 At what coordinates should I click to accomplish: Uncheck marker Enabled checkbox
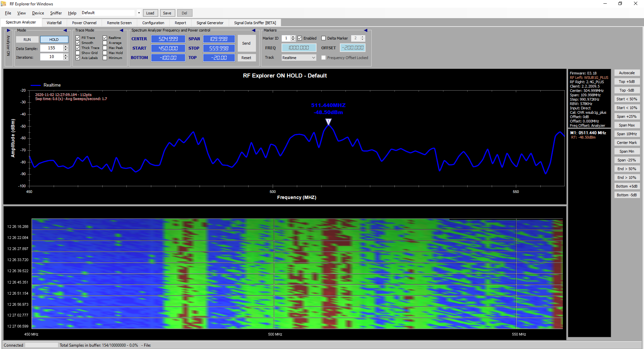click(x=300, y=38)
